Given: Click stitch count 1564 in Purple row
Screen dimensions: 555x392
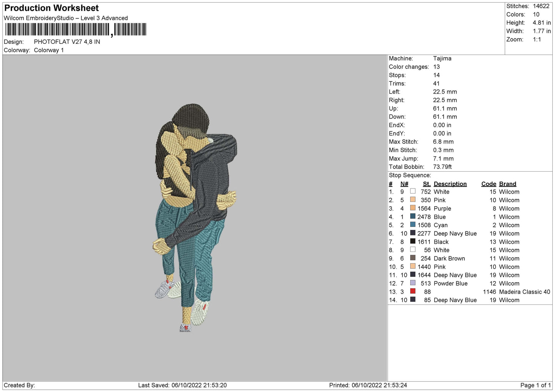Looking at the screenshot, I should click(x=424, y=208).
